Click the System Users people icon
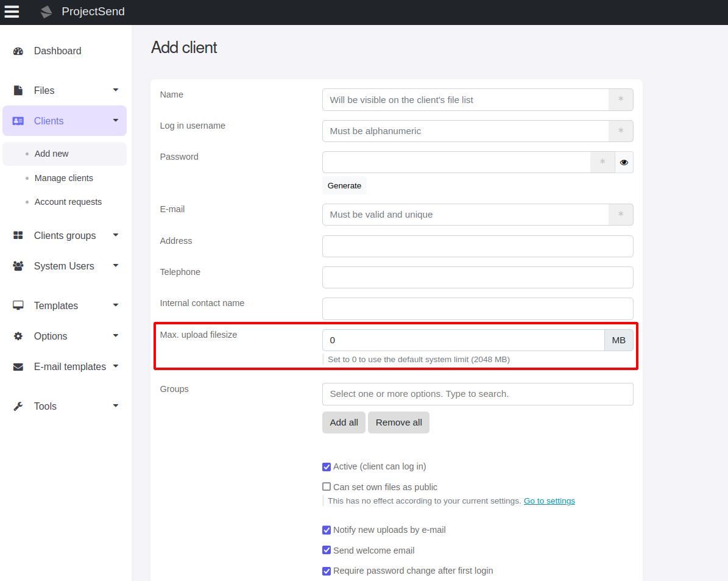Screen dimensions: 728x581 (18, 266)
